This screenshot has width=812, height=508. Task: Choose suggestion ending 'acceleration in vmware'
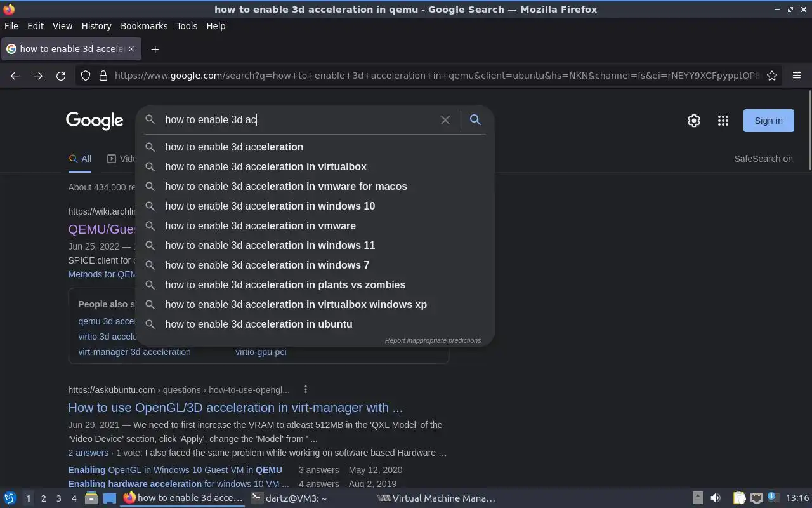click(x=315, y=225)
